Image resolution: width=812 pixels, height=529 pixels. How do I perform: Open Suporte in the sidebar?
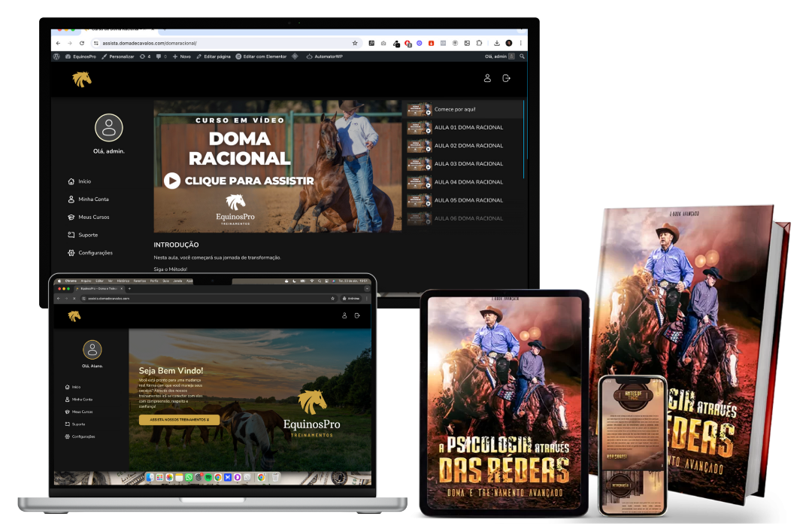(83, 235)
